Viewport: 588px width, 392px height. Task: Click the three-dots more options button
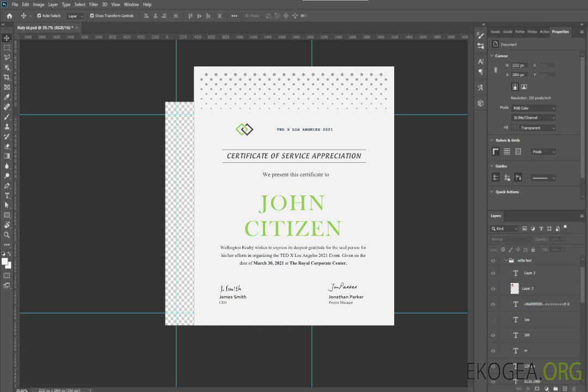point(234,16)
